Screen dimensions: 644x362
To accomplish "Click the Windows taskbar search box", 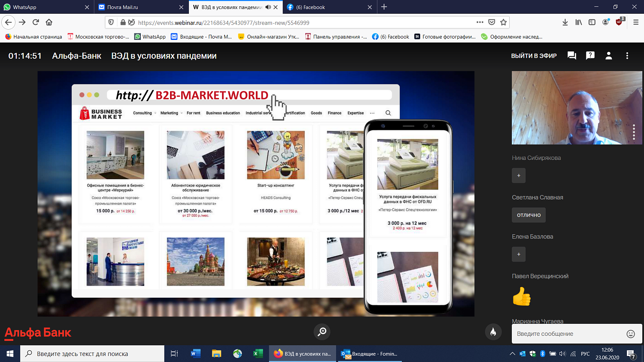I will 92,354.
